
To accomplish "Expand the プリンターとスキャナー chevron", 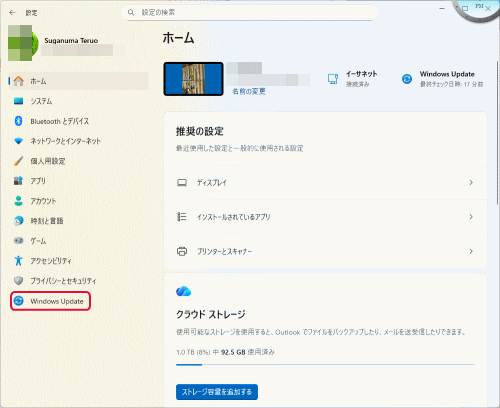I will (471, 251).
